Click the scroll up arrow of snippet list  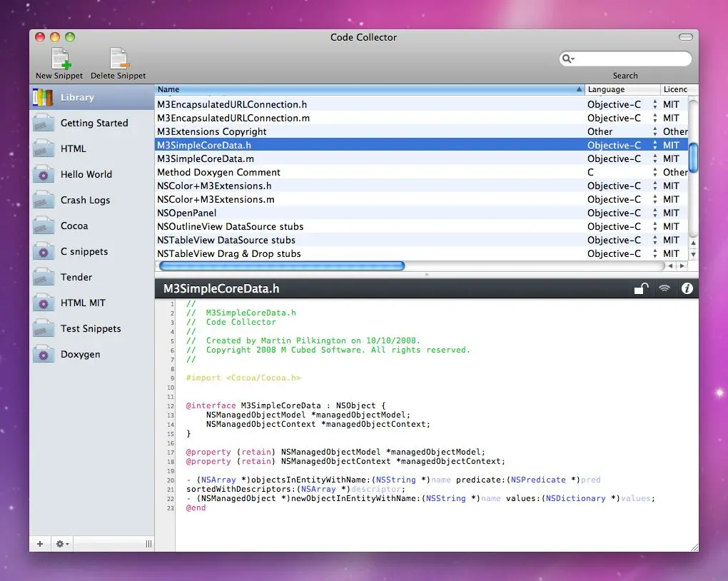click(x=693, y=243)
